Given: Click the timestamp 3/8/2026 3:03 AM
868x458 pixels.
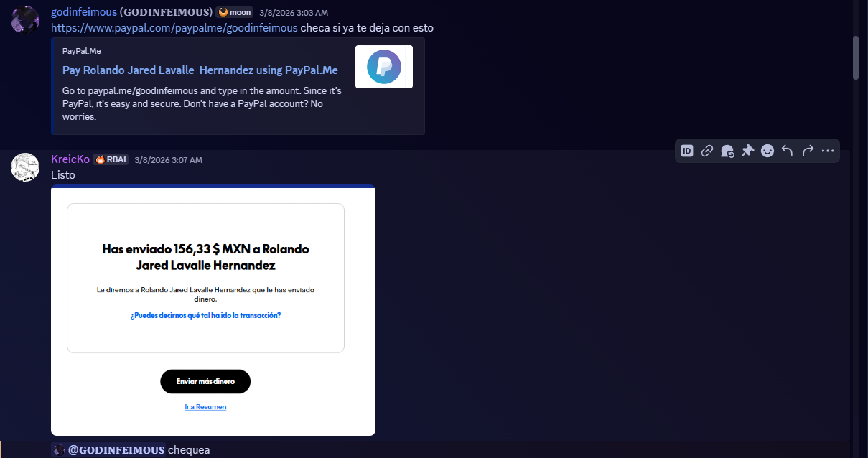Looking at the screenshot, I should pyautogui.click(x=294, y=13).
